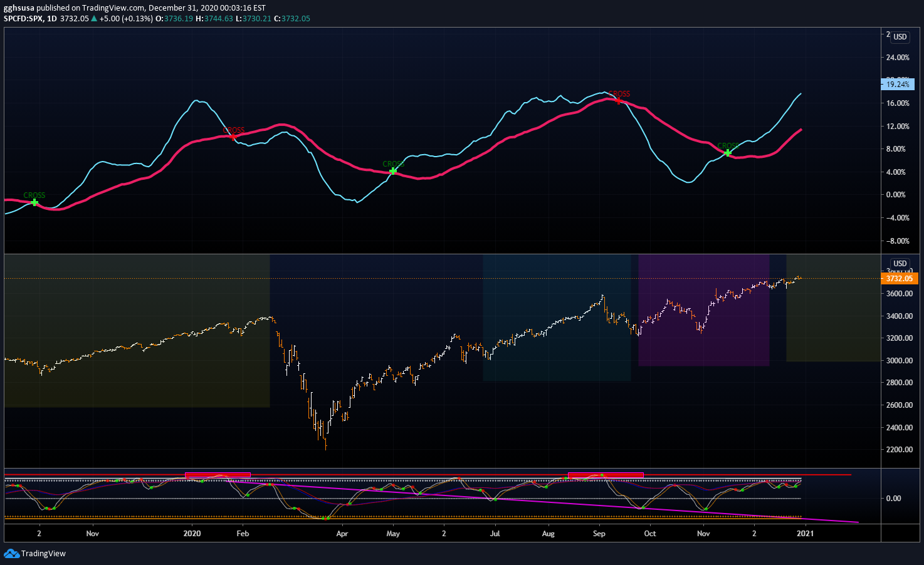Screen dimensions: 924x565
Task: Click the blue 19.24% value label
Action: point(897,84)
